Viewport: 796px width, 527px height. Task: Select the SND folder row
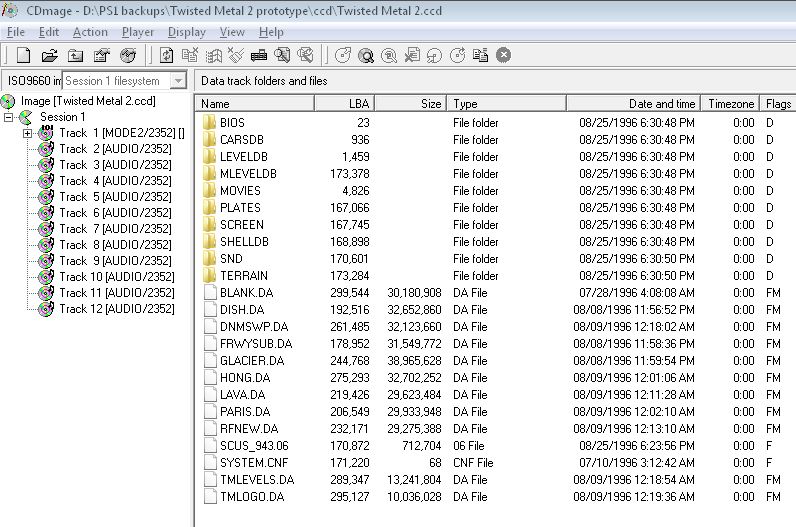coord(495,258)
